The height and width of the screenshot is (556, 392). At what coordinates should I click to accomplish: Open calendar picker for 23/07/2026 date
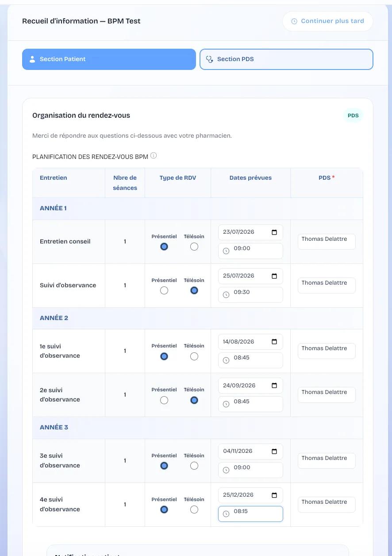[x=274, y=232]
